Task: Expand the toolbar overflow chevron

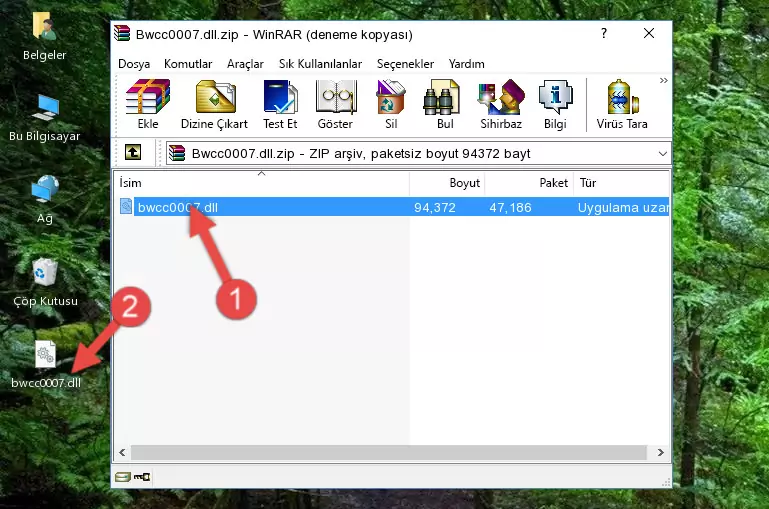Action: [x=663, y=81]
